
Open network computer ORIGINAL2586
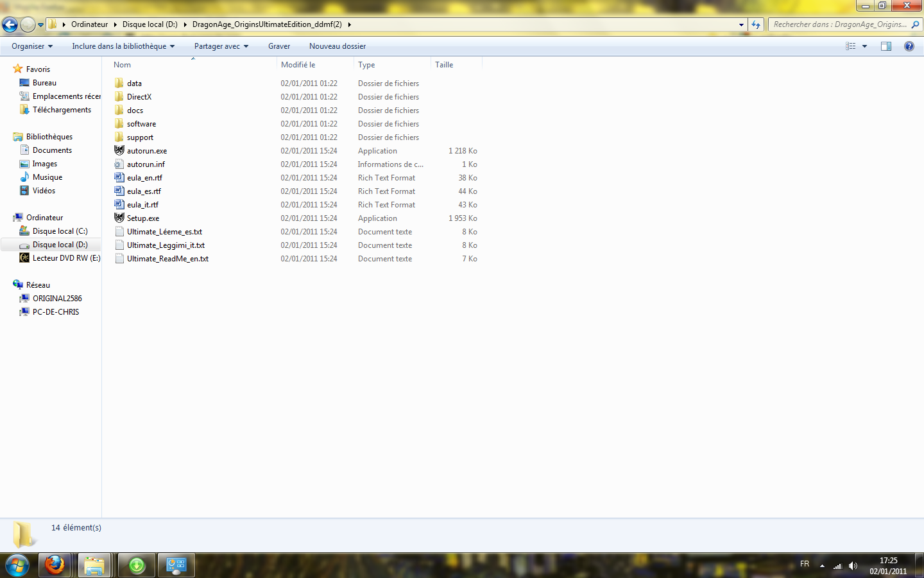click(x=57, y=299)
